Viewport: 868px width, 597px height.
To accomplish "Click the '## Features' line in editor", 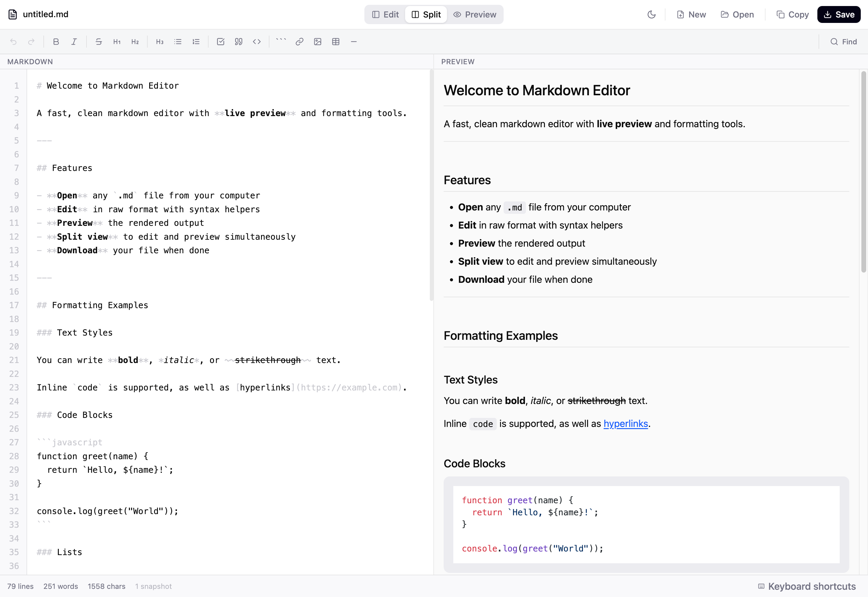I will click(x=64, y=168).
